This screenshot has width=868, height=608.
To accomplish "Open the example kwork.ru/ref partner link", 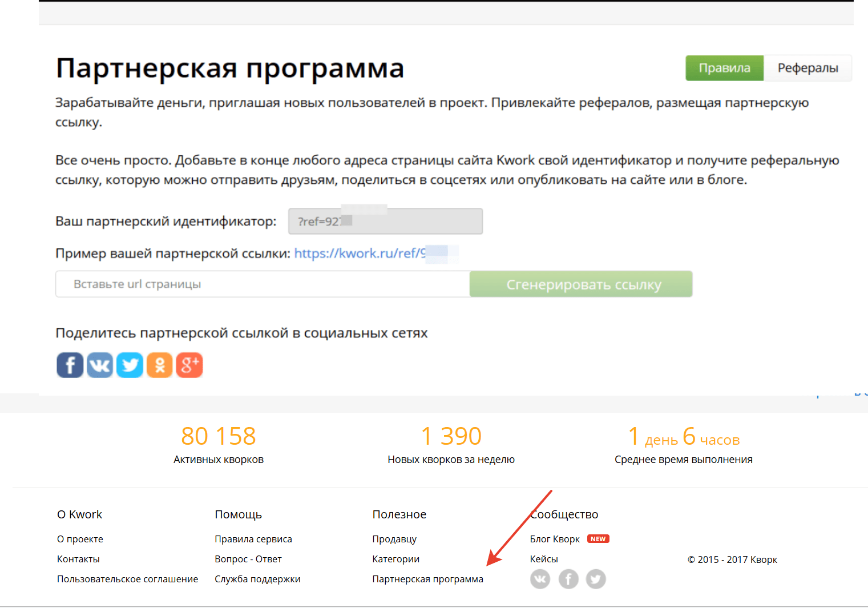I will [360, 253].
